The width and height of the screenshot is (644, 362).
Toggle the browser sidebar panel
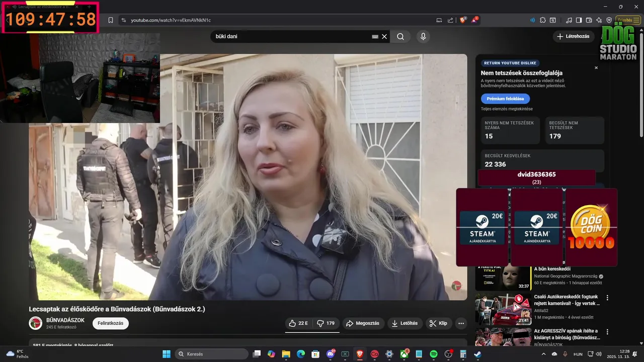coord(579,20)
